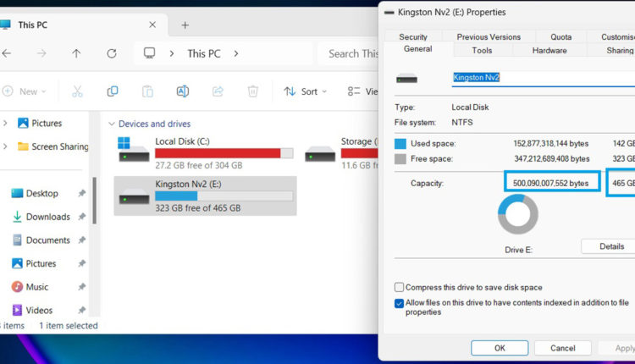This screenshot has width=635, height=364.
Task: Click the Details button
Action: (607, 246)
